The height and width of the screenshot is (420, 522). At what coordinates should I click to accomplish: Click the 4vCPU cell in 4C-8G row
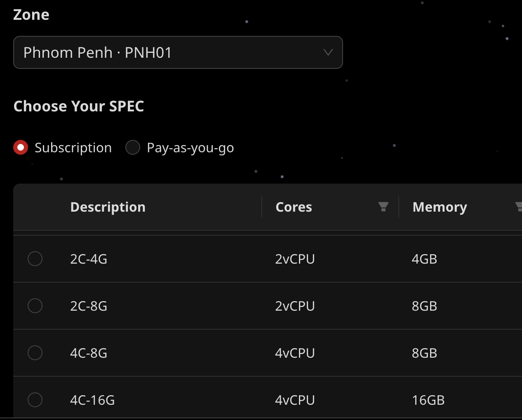tap(295, 353)
